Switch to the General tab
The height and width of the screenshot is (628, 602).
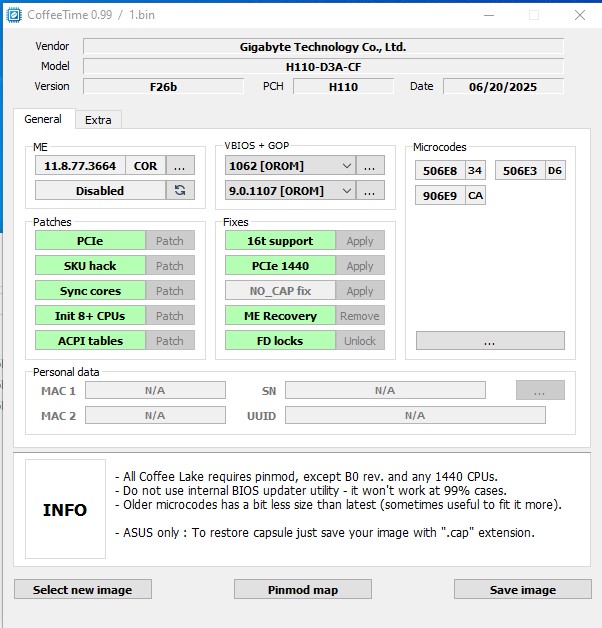pyautogui.click(x=43, y=119)
